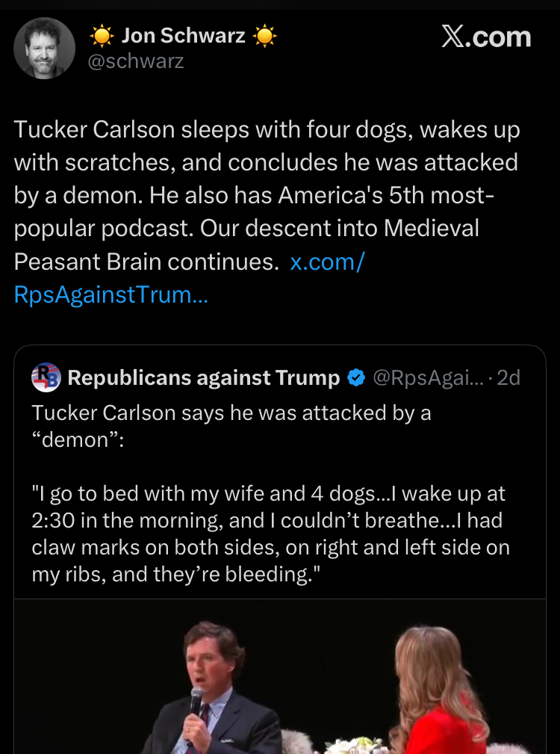Click the sun emoji after Jon Schwarz
The height and width of the screenshot is (754, 560).
click(x=264, y=35)
